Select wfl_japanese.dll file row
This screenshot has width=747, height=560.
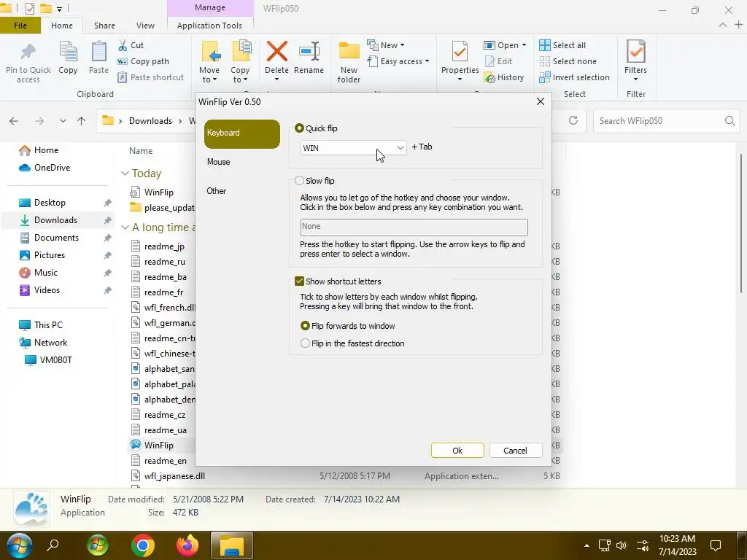pyautogui.click(x=345, y=476)
